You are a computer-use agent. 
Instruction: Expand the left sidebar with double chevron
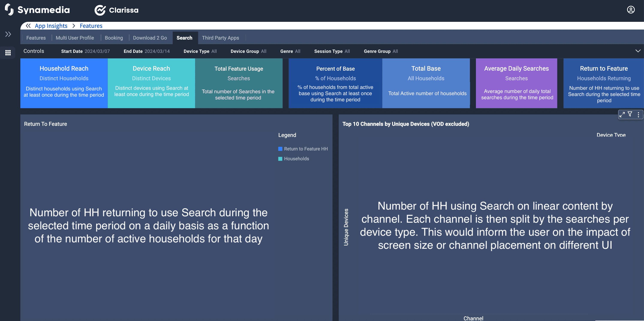[x=8, y=34]
